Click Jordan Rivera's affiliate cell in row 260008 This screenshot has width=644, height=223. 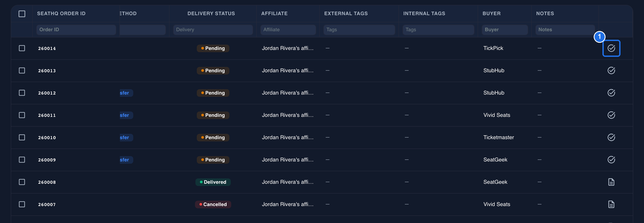288,182
